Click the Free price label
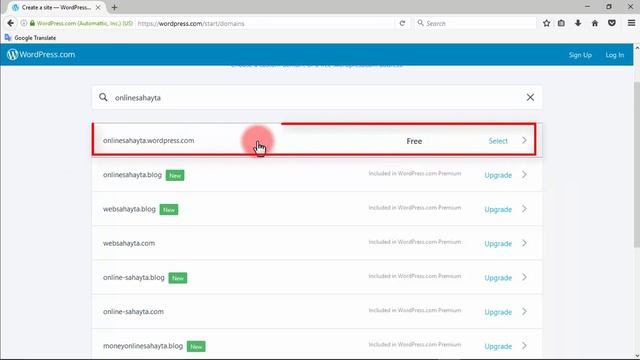Viewport: 640px width, 360px height. pyautogui.click(x=414, y=141)
